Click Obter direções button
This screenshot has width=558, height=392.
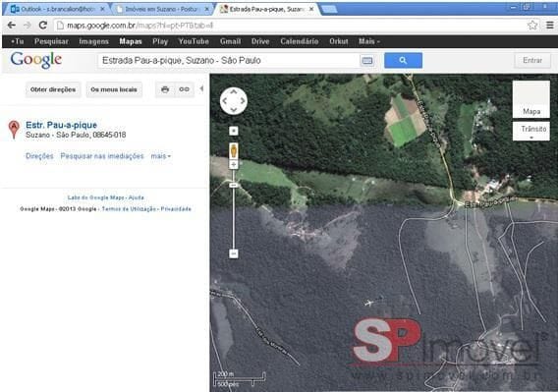click(53, 89)
